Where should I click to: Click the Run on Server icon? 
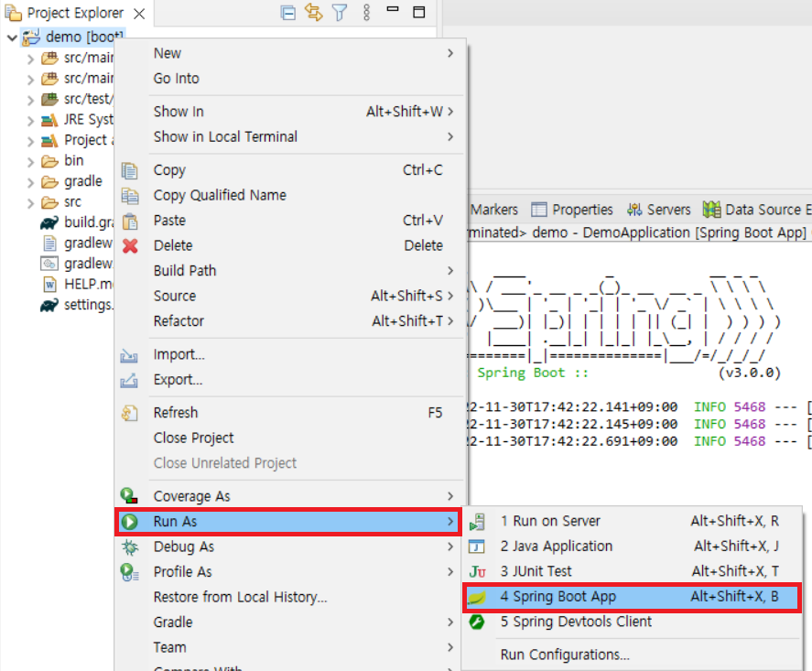coord(477,522)
